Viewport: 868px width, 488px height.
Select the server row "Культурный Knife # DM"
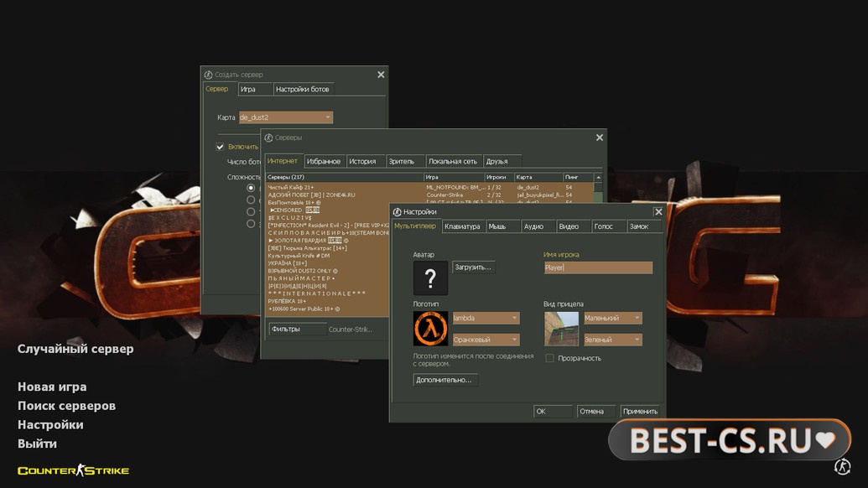(328, 257)
